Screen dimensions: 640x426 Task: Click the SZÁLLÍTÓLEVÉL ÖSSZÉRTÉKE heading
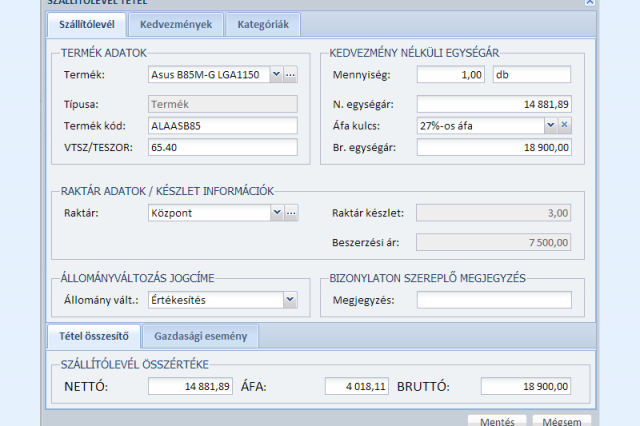tap(135, 364)
